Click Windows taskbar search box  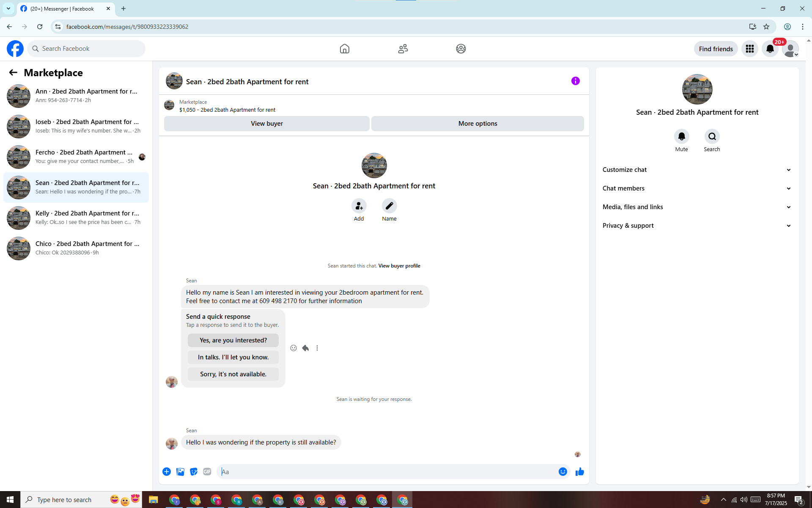tap(81, 500)
